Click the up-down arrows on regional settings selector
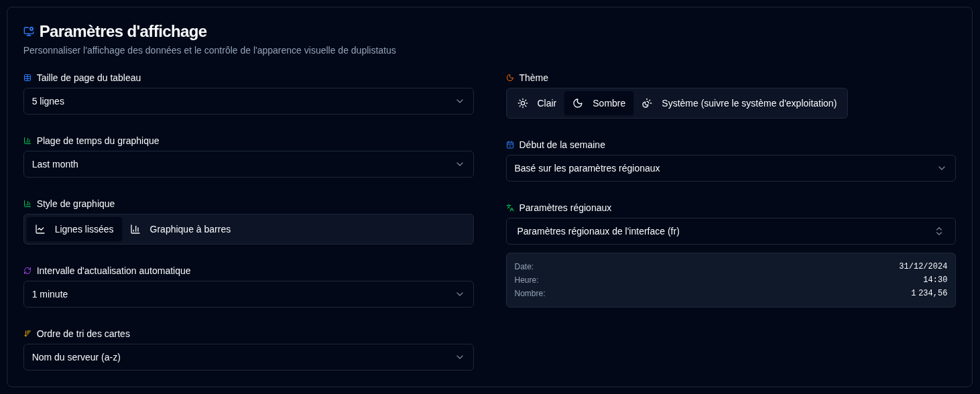The height and width of the screenshot is (394, 980). [939, 231]
